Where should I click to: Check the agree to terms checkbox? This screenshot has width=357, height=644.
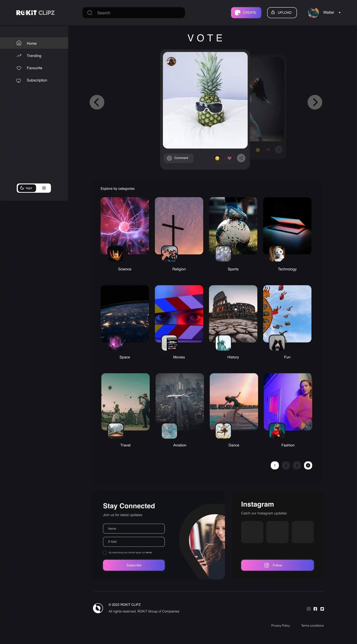[x=105, y=552]
